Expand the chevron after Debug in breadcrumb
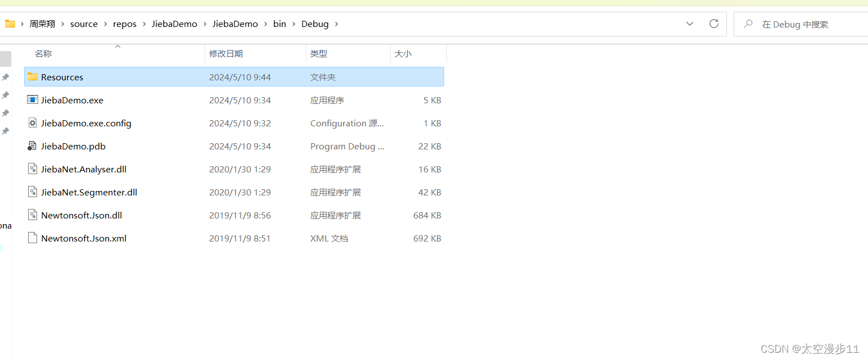This screenshot has height=360, width=868. 336,24
